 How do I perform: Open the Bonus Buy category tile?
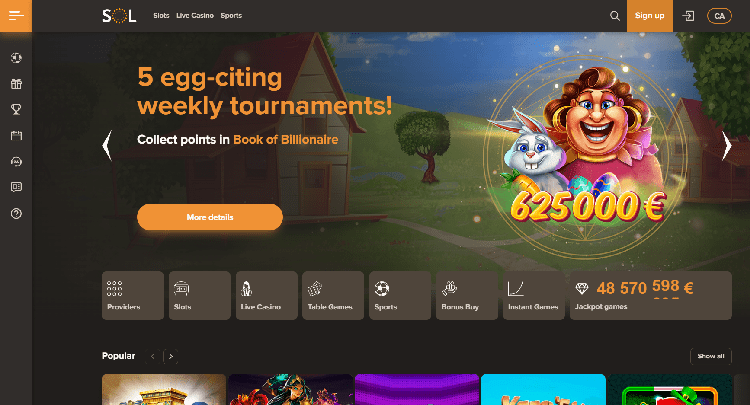pos(466,295)
